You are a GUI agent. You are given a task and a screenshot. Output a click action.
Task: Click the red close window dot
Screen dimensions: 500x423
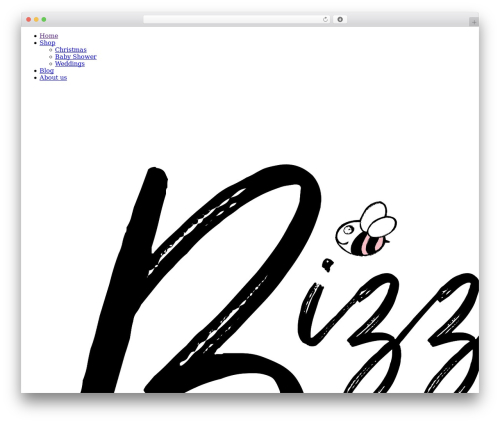[29, 20]
